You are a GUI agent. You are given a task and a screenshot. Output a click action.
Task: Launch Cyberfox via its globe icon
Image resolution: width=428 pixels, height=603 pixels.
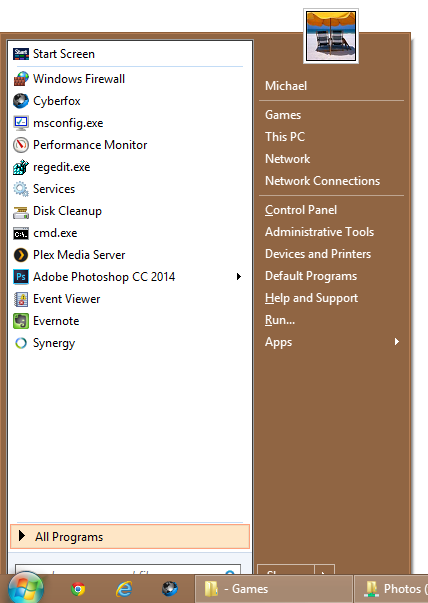pyautogui.click(x=21, y=101)
